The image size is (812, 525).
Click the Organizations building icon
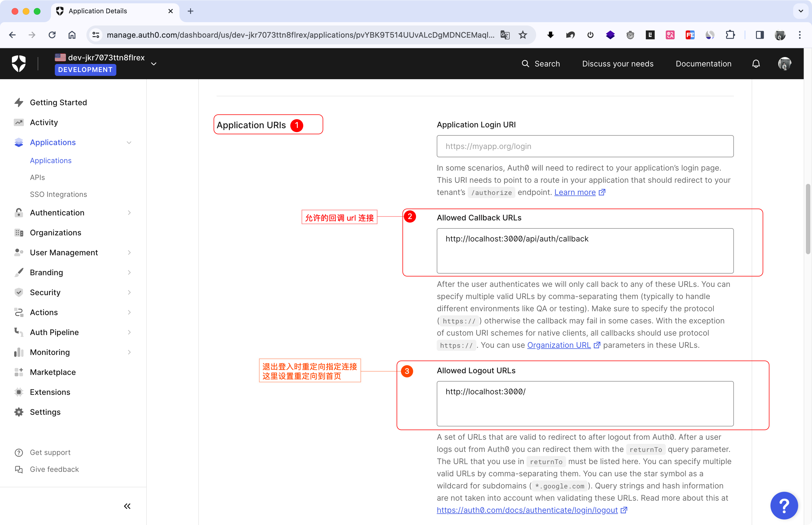pos(19,233)
